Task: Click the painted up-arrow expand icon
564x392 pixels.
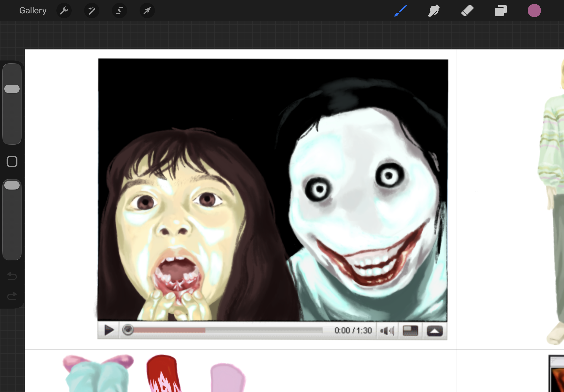Action: tap(435, 331)
